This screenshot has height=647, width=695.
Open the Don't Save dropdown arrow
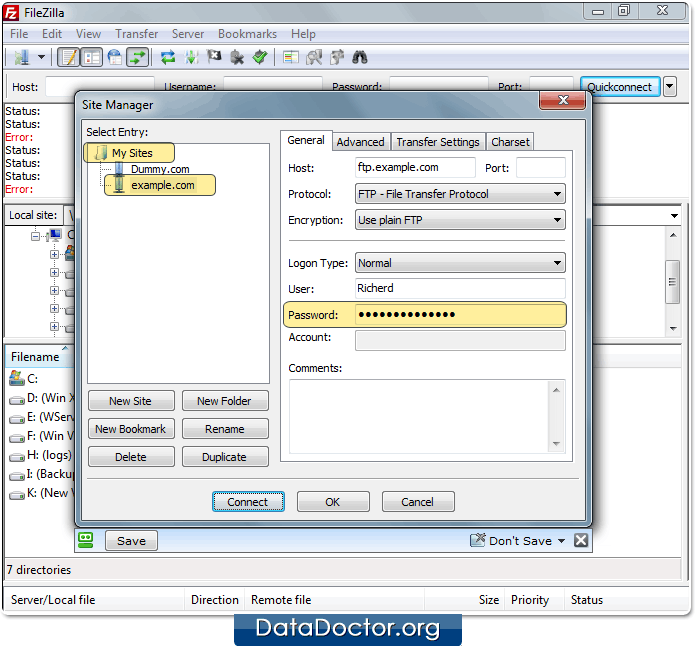click(561, 541)
